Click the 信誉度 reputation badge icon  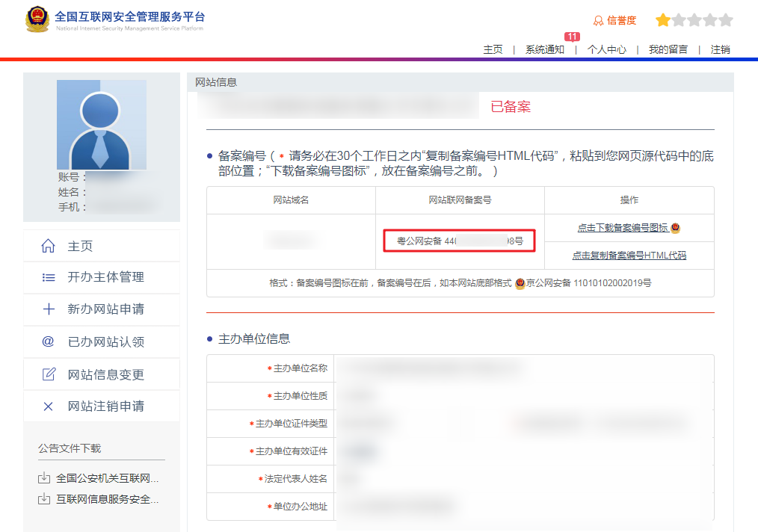[x=598, y=21]
